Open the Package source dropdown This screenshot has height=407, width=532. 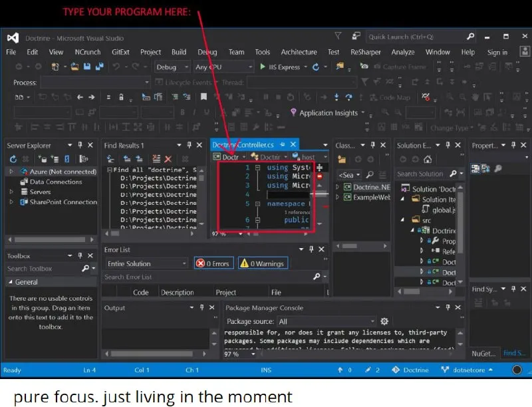tap(327, 321)
